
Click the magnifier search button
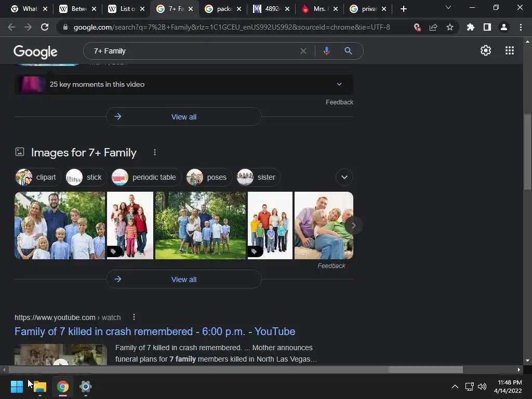[348, 51]
